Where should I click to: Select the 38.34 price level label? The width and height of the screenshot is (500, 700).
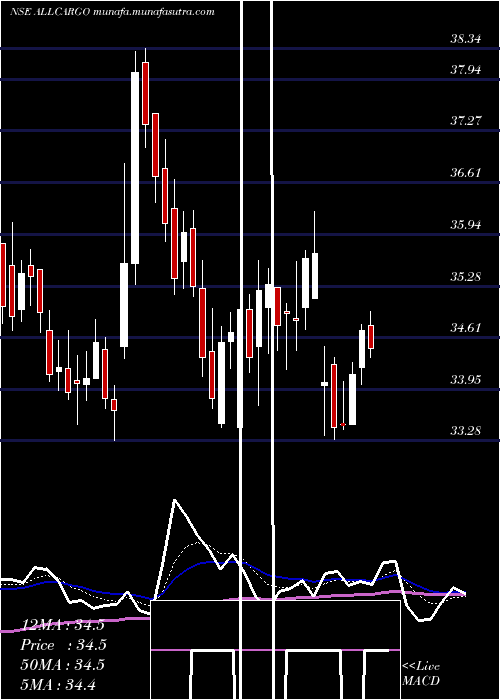(x=466, y=39)
